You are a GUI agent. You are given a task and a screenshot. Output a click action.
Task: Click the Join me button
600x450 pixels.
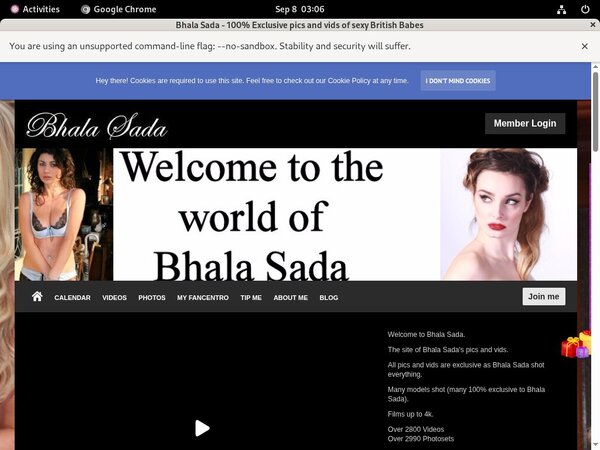544,296
